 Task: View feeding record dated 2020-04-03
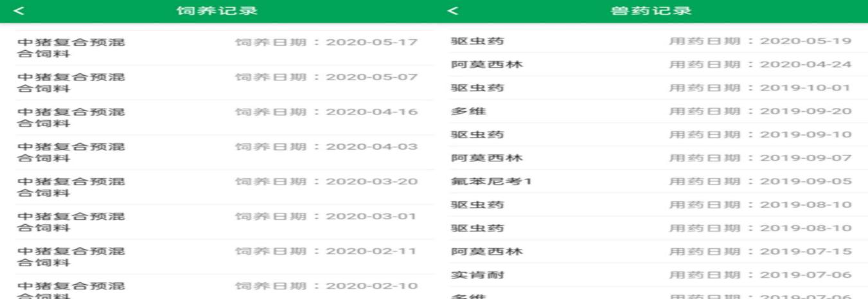pos(217,152)
